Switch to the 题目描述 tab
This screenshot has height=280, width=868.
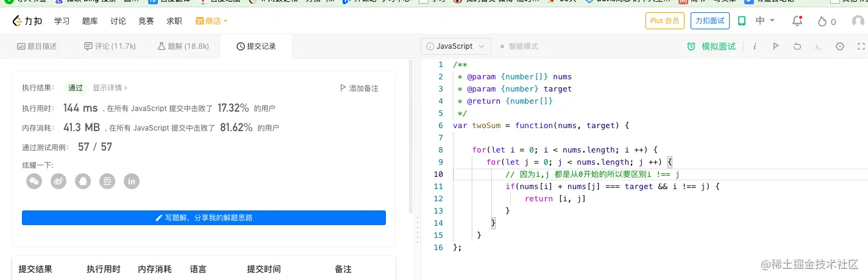point(37,46)
